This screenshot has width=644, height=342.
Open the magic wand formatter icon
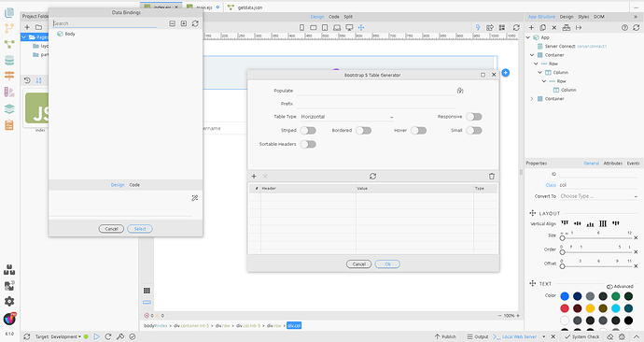[195, 198]
